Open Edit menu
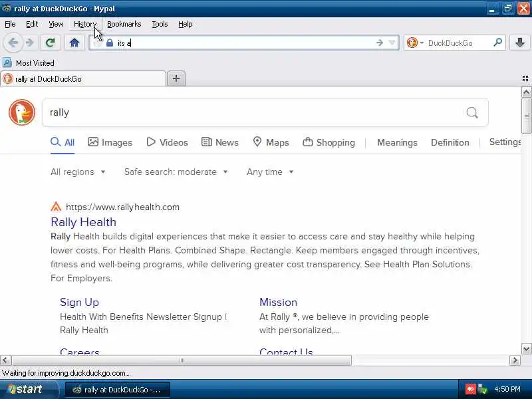 coord(32,24)
